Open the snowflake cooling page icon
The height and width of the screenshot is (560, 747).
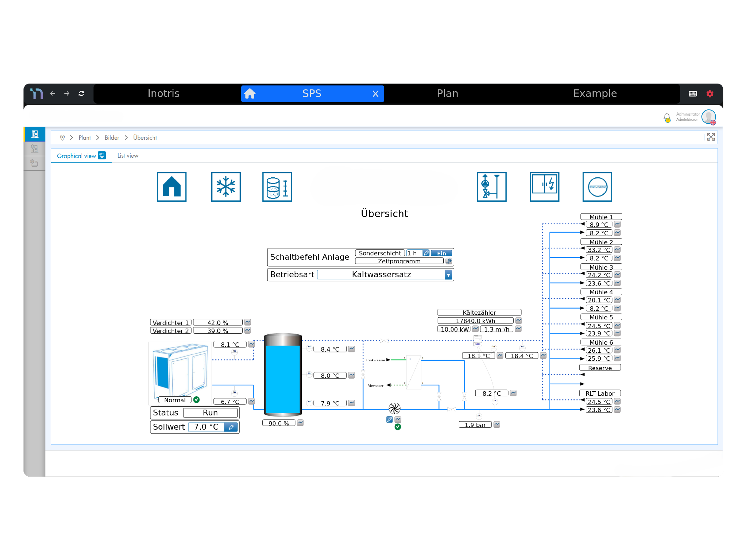(x=226, y=187)
